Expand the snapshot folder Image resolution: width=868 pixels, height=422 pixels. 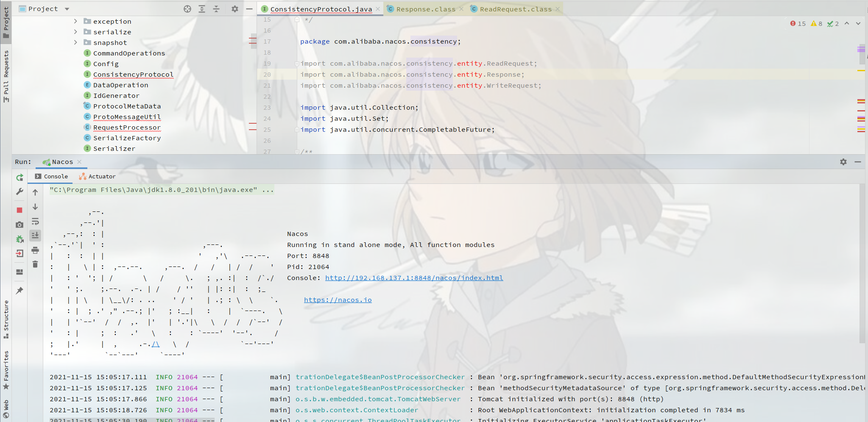(75, 42)
